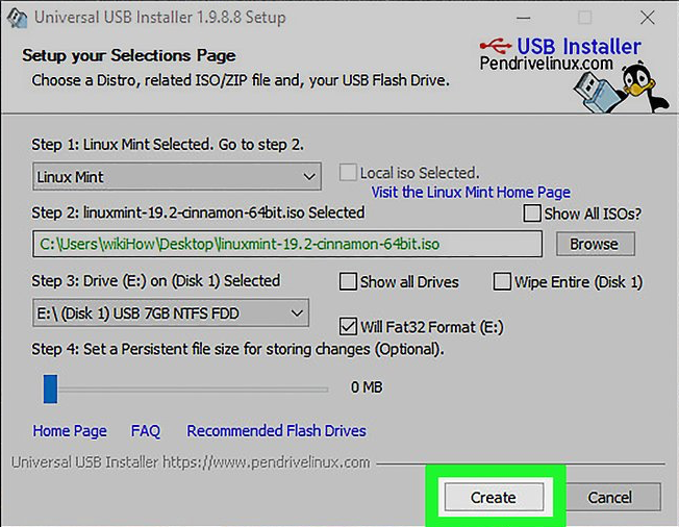Enable Wipe Entire (Disk 1) option
Screen dimensions: 679x527
[x=502, y=282]
